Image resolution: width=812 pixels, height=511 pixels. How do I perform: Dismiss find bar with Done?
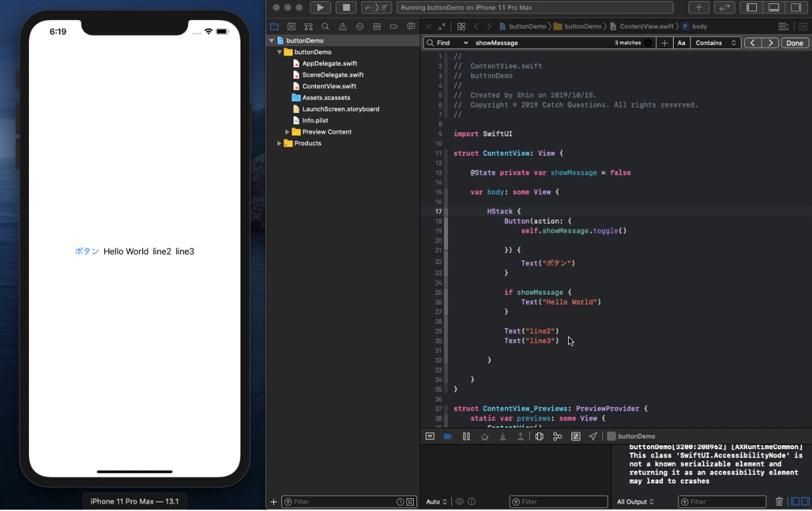click(795, 43)
